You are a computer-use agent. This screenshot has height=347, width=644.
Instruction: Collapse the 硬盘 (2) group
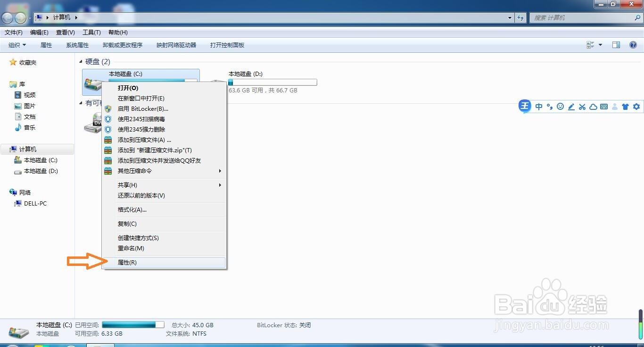(81, 62)
